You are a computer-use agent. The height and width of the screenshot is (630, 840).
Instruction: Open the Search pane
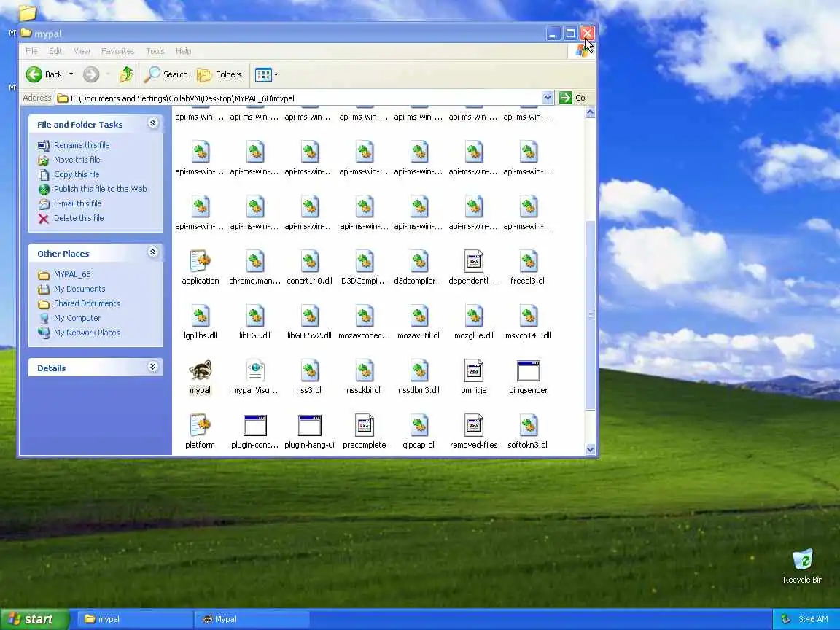[166, 74]
